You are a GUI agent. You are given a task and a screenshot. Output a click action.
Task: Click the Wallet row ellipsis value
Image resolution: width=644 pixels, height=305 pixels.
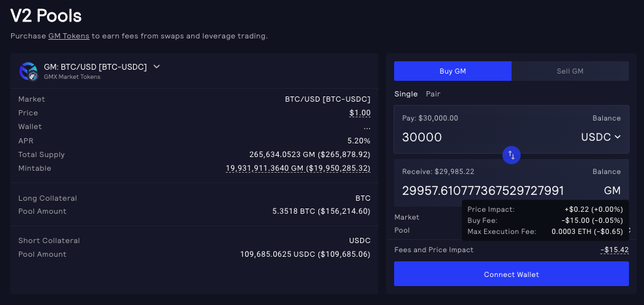coord(367,127)
